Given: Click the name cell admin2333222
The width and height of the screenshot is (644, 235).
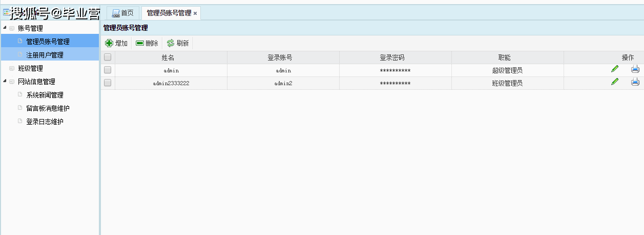Looking at the screenshot, I should [171, 83].
